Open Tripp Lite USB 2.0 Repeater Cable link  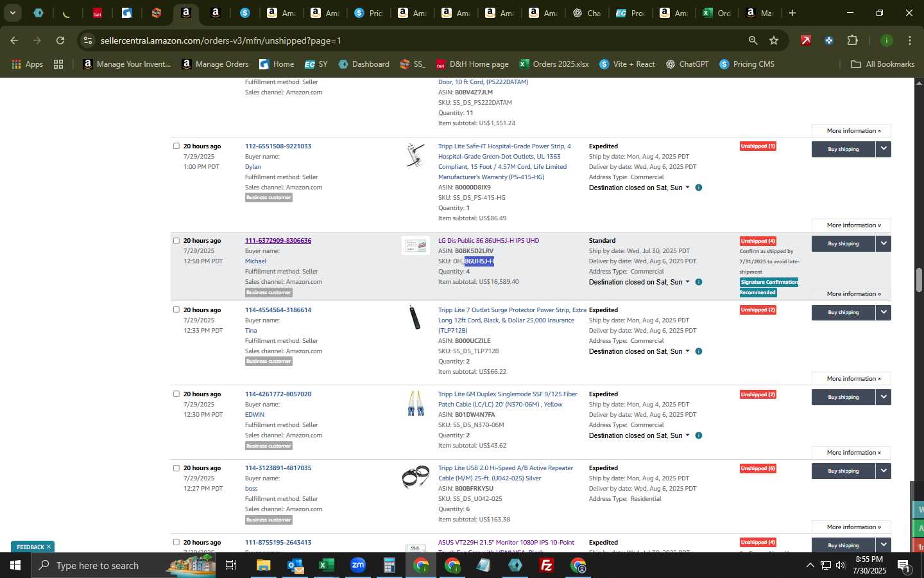point(506,473)
